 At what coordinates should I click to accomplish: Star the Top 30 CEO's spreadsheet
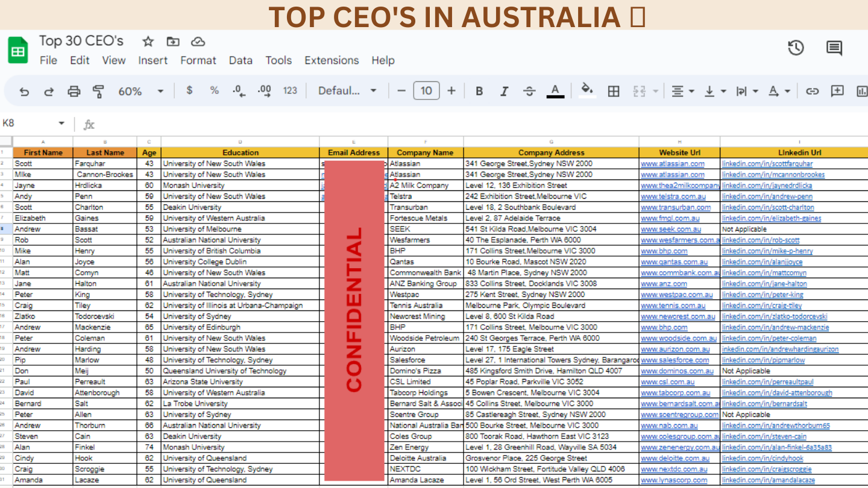coord(148,42)
